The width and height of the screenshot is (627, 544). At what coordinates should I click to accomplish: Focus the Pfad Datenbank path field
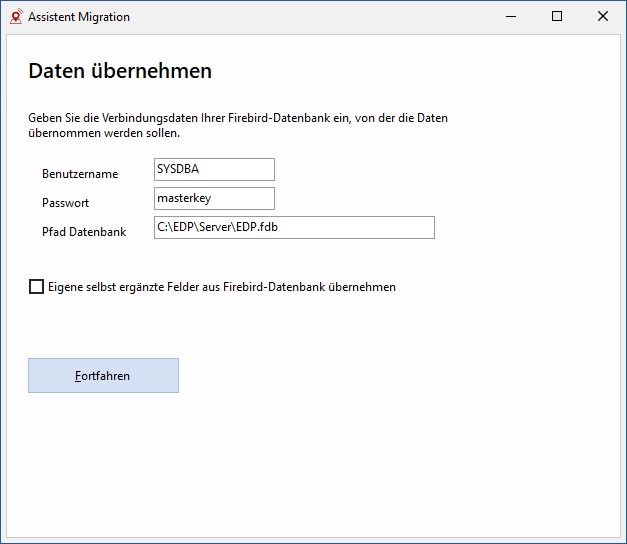(x=294, y=228)
